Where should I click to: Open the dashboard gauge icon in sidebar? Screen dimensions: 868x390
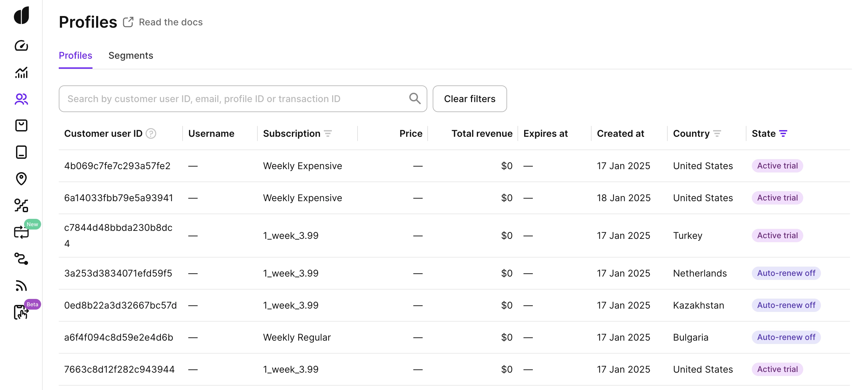click(21, 45)
